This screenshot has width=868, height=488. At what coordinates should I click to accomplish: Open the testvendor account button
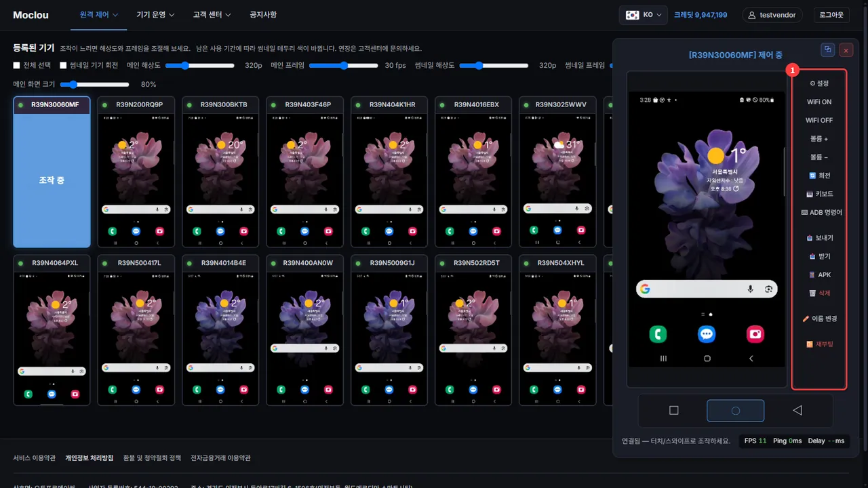[x=773, y=15]
